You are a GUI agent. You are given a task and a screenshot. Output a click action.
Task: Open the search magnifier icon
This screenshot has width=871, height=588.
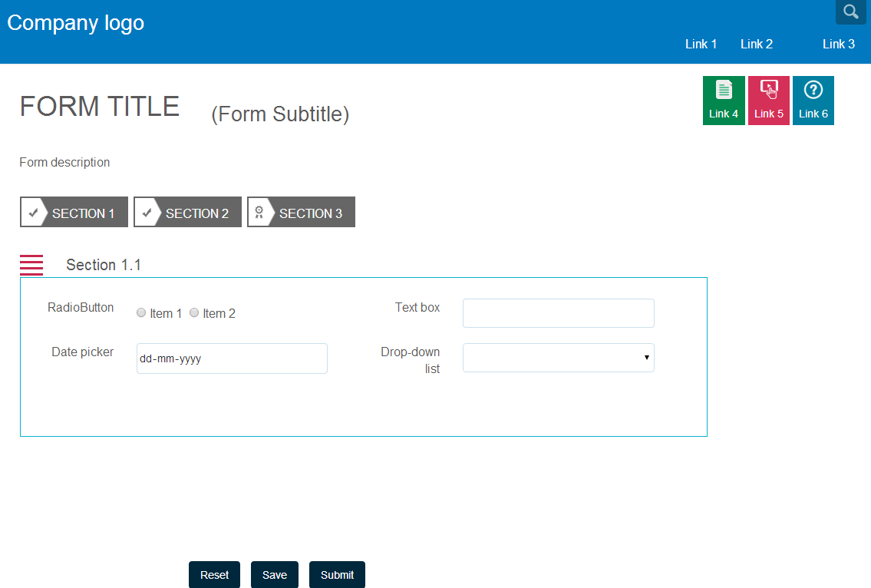click(x=850, y=12)
